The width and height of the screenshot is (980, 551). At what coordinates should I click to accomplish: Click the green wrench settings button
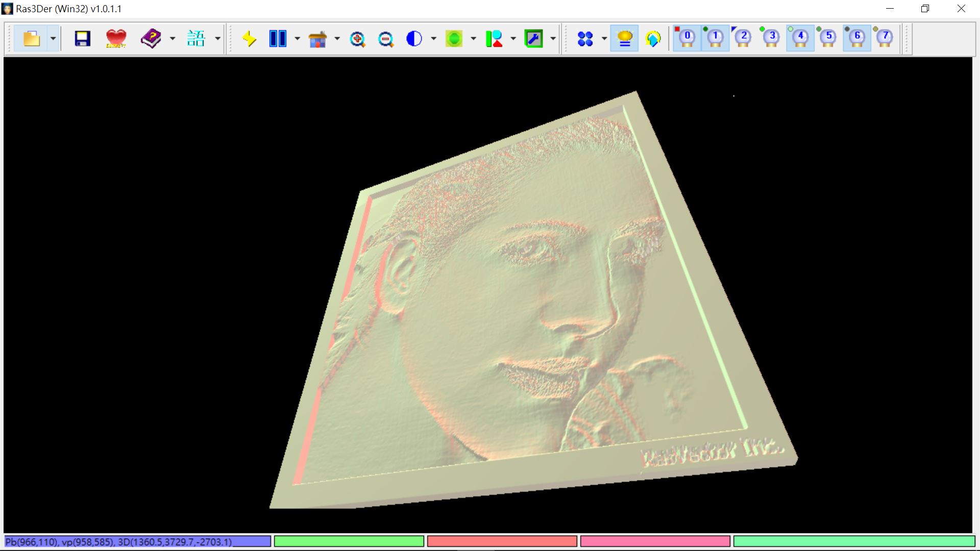534,39
